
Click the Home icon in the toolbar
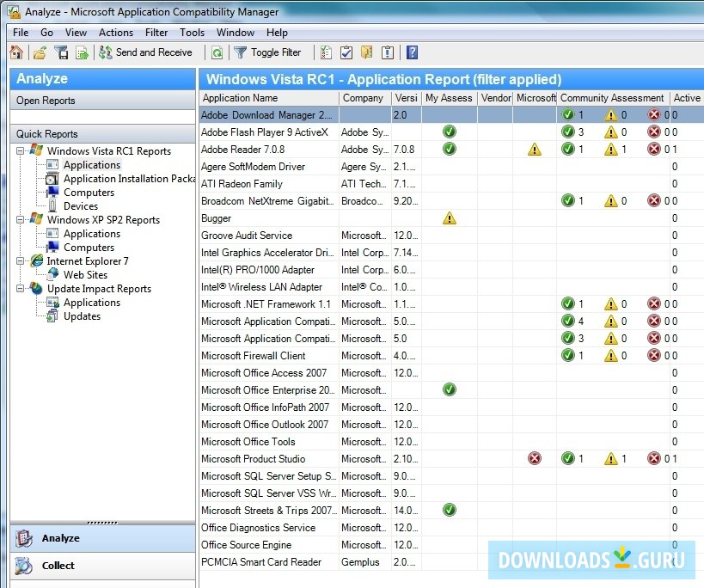point(16,52)
